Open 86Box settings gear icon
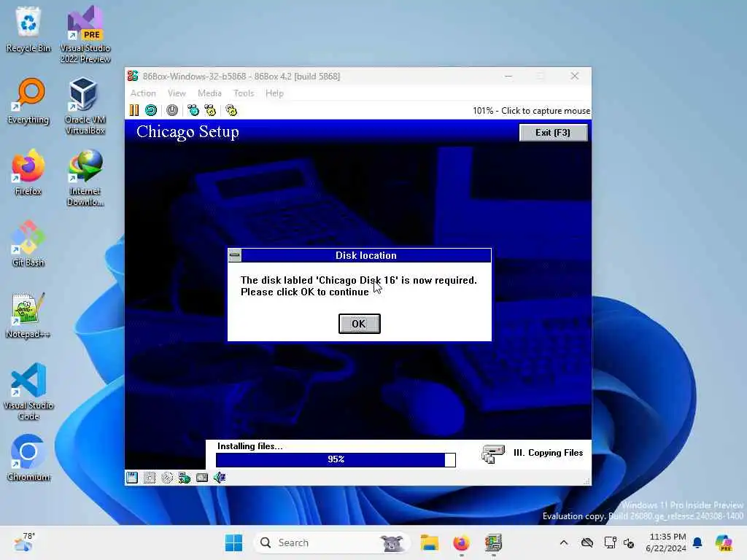The width and height of the screenshot is (747, 560). 231,111
